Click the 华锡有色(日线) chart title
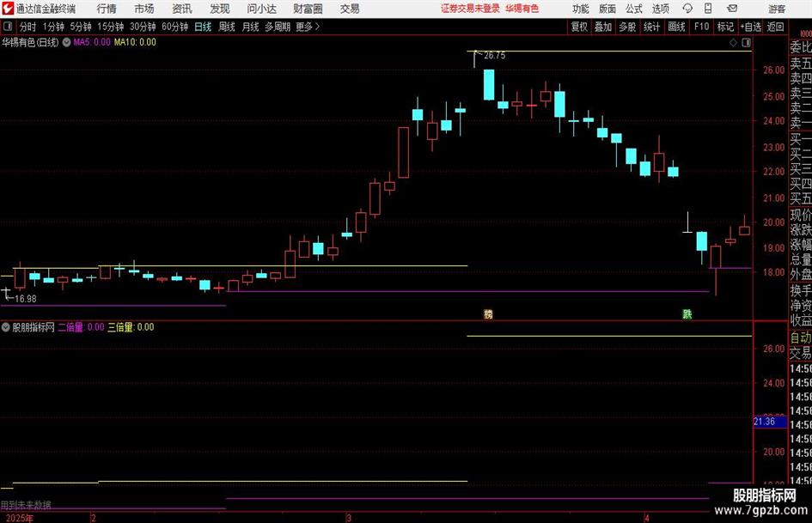The image size is (812, 523). [x=30, y=42]
